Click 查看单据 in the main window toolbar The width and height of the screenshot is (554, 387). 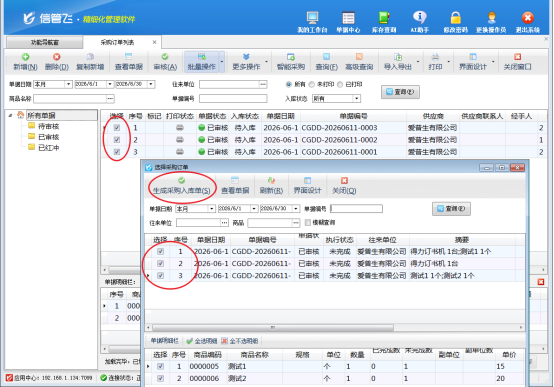coord(129,62)
